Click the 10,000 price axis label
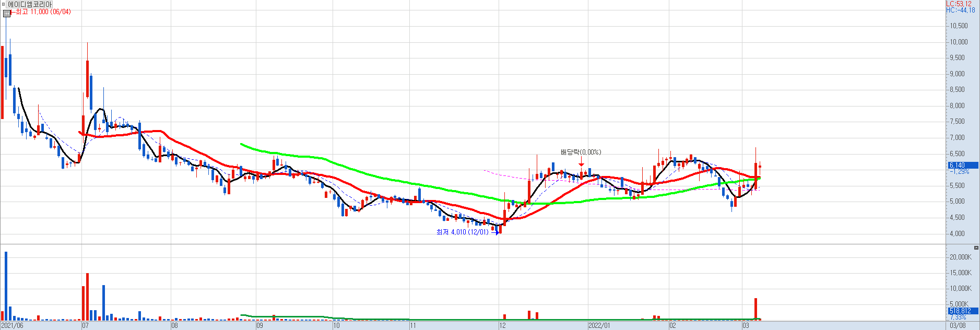The height and width of the screenshot is (330, 980). click(x=959, y=42)
